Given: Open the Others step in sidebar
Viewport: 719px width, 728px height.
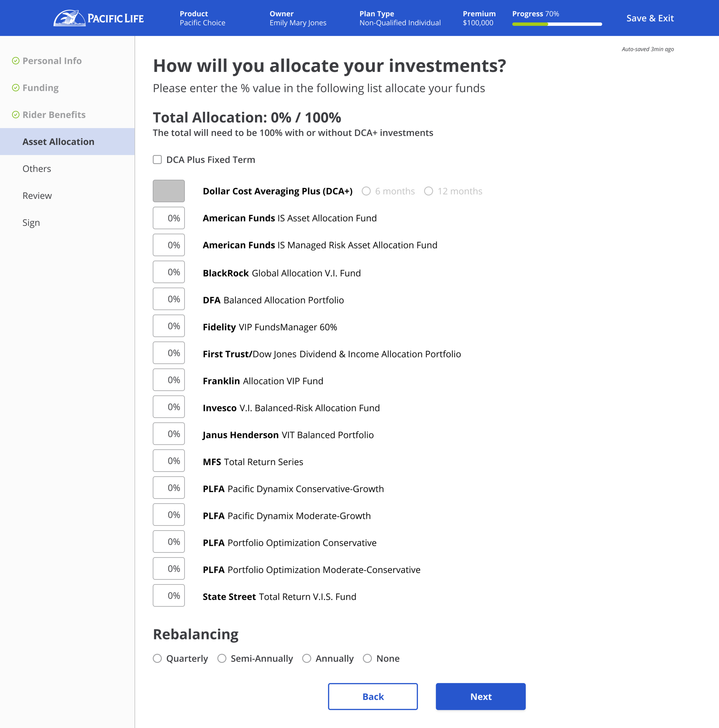Looking at the screenshot, I should 37,169.
